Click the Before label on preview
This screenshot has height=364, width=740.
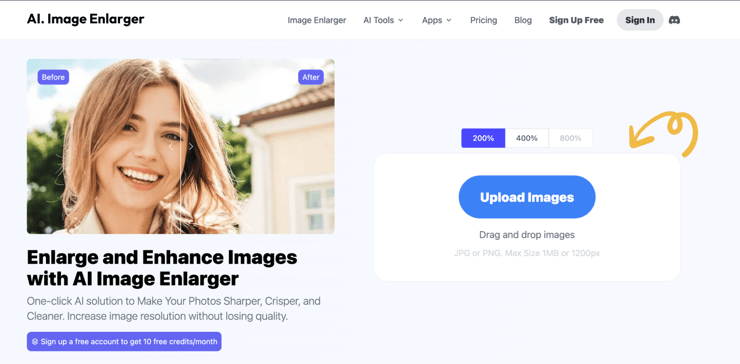pyautogui.click(x=53, y=77)
